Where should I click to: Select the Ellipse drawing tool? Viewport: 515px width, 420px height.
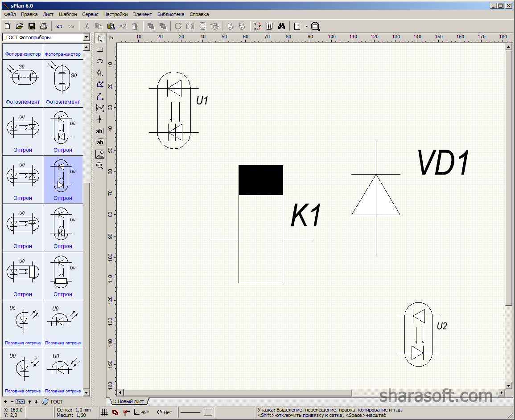[100, 61]
